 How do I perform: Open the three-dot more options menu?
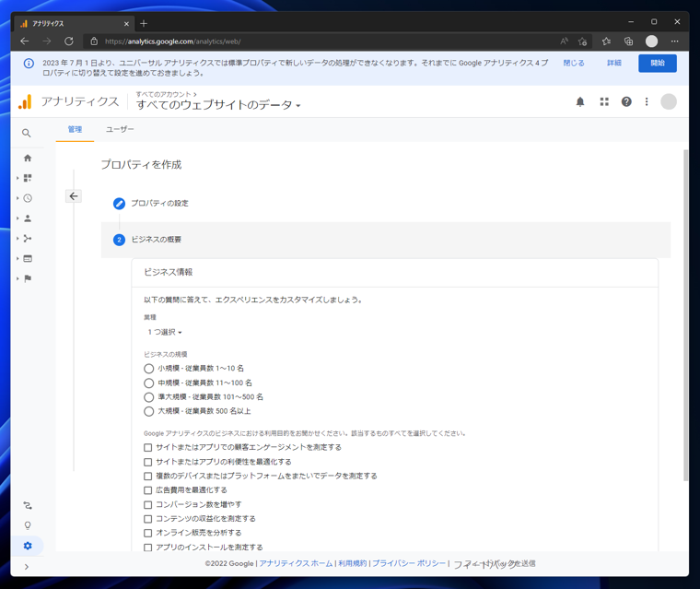(647, 102)
